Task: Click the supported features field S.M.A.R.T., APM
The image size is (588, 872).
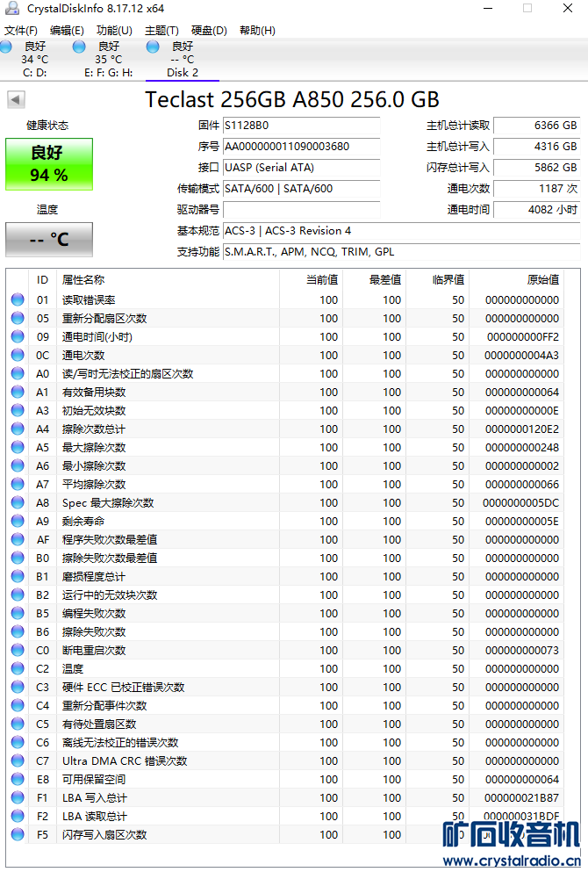Action: [401, 253]
